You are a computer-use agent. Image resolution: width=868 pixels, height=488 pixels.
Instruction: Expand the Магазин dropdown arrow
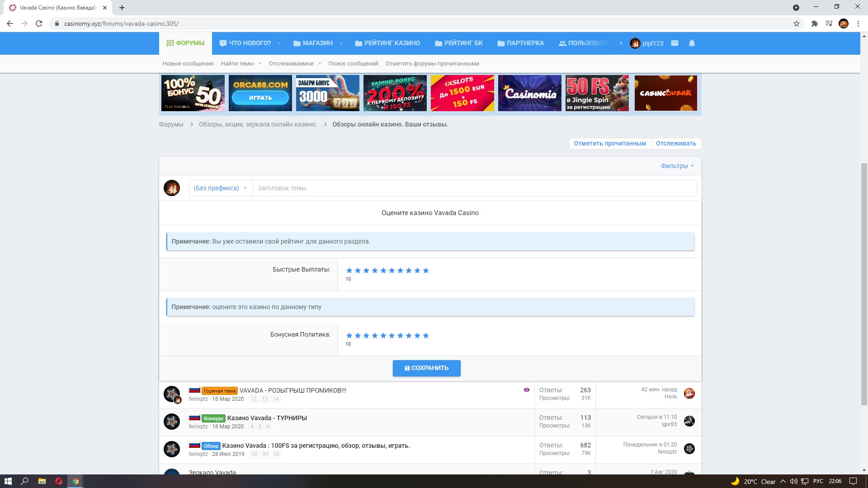[341, 43]
